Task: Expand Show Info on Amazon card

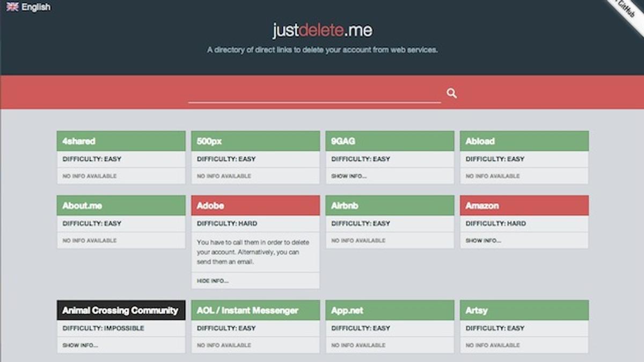Action: coord(483,240)
